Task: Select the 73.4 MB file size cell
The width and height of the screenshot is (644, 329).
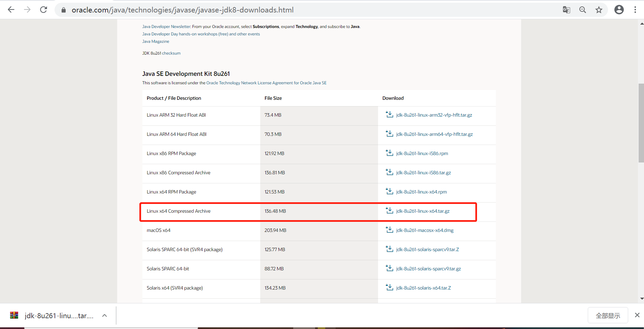Action: point(273,115)
